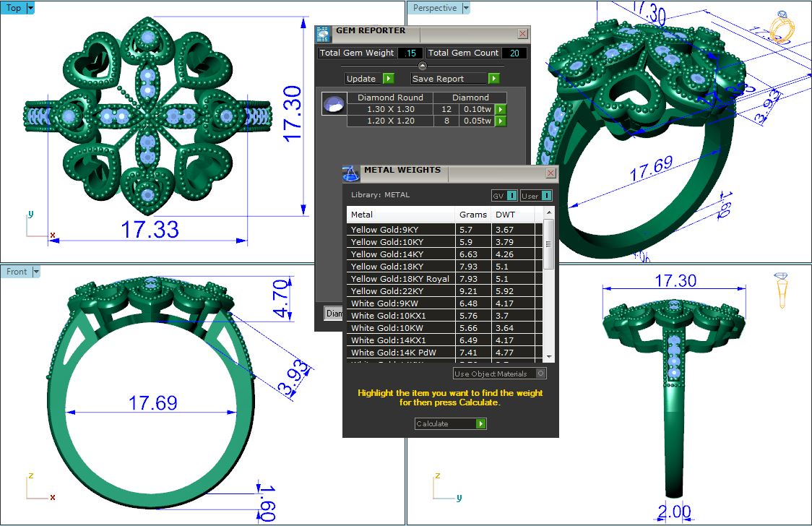Click the Save Report button
Viewport: 812px width, 526px height.
(449, 78)
